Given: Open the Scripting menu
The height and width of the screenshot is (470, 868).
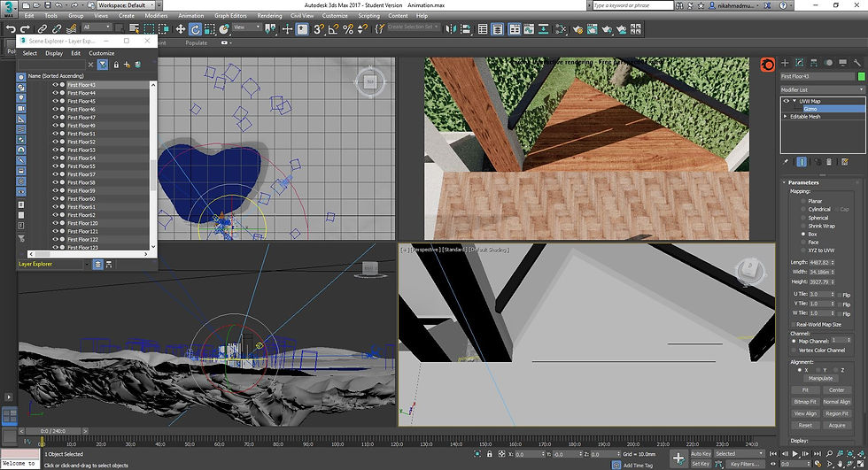Looking at the screenshot, I should (x=368, y=16).
